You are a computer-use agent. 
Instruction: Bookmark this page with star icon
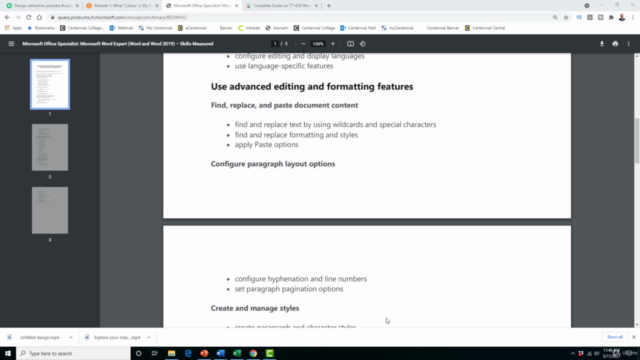[566, 17]
